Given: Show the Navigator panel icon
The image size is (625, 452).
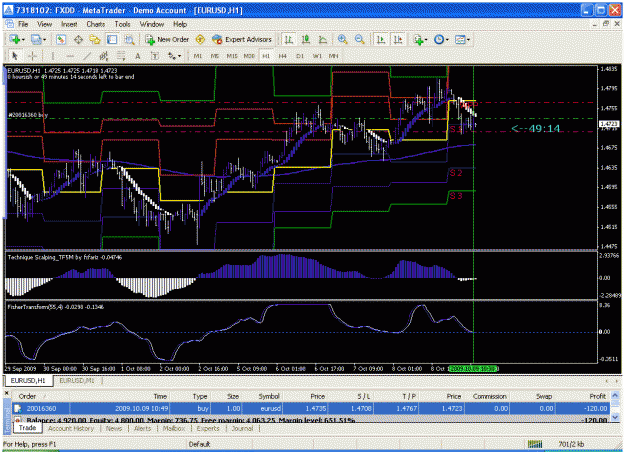Looking at the screenshot, I should point(95,39).
